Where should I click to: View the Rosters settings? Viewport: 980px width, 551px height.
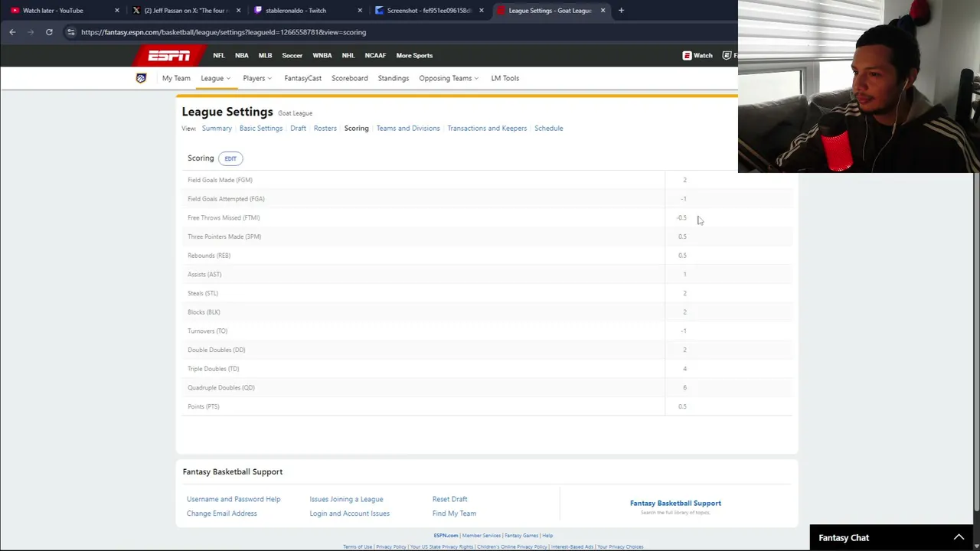325,129
